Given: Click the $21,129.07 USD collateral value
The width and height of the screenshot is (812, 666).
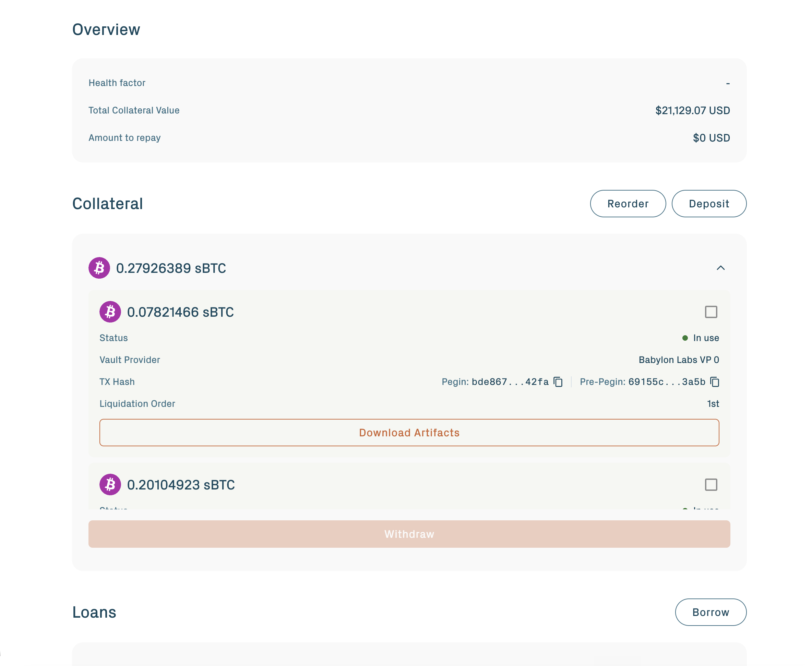Looking at the screenshot, I should [692, 110].
